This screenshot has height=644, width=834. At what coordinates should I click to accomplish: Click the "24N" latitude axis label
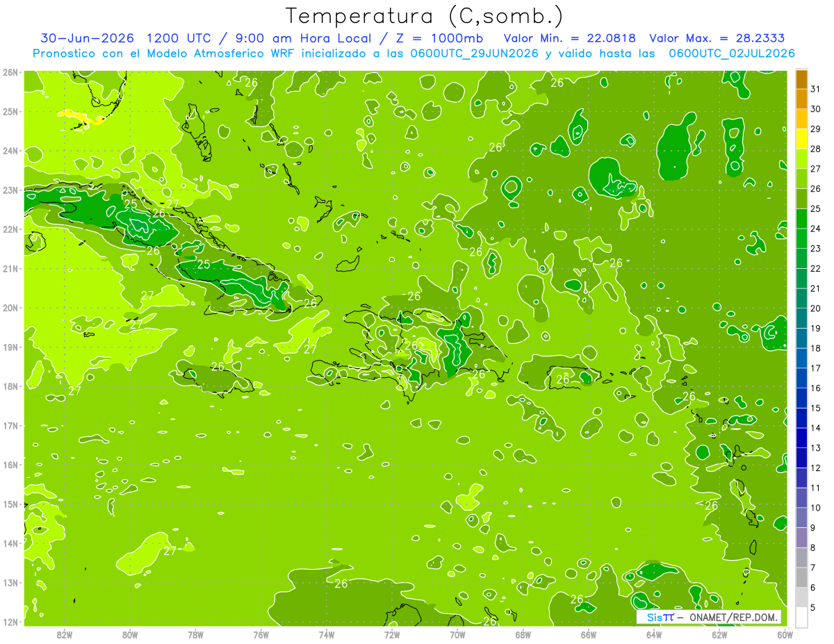pyautogui.click(x=10, y=150)
